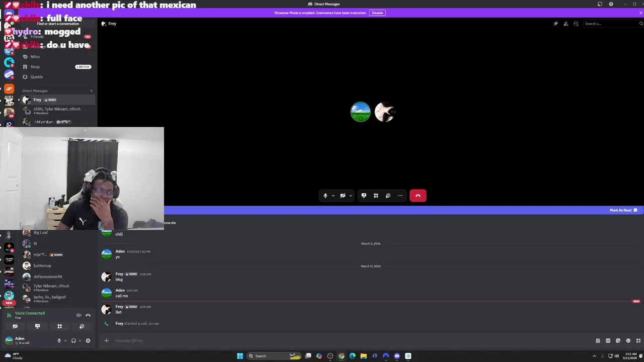644x362 pixels.
Task: Click Aden's name on call me message
Action: pos(120,290)
